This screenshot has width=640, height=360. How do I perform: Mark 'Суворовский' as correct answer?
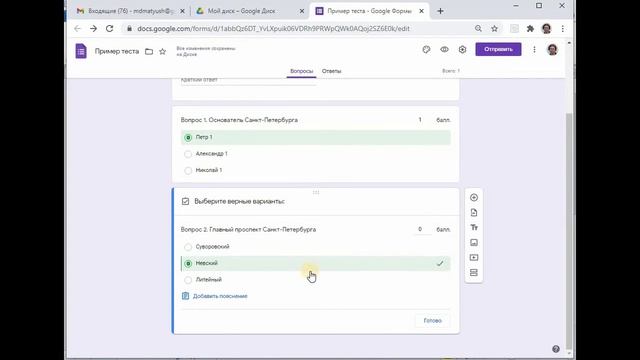188,247
